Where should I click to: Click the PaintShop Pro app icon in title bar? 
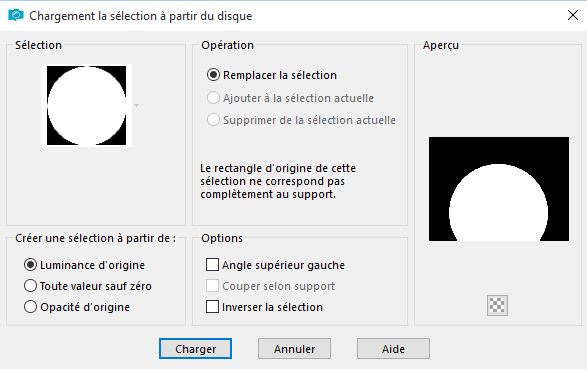pyautogui.click(x=16, y=15)
